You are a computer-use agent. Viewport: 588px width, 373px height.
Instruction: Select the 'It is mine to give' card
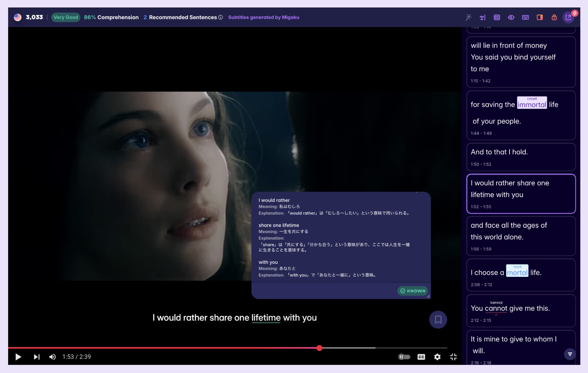point(521,347)
